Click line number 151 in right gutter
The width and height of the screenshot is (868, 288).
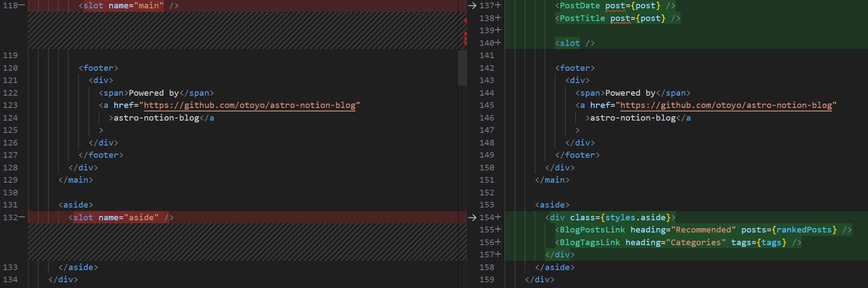pos(487,180)
